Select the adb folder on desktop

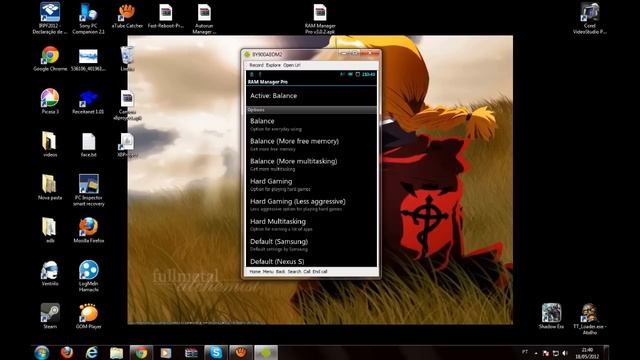pyautogui.click(x=50, y=230)
